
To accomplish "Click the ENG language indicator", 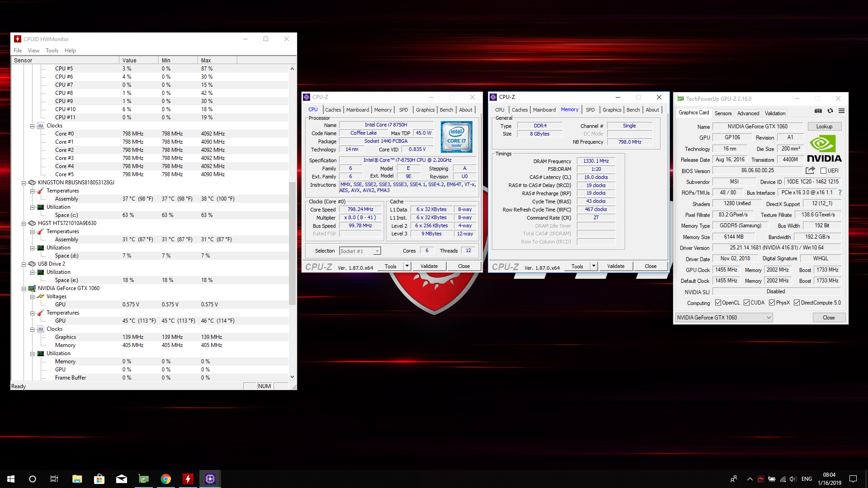I will click(x=807, y=479).
